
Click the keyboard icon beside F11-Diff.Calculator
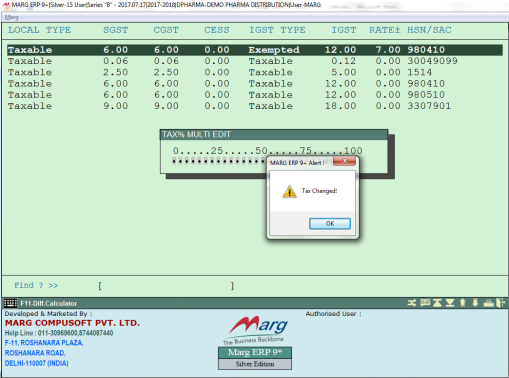point(10,303)
